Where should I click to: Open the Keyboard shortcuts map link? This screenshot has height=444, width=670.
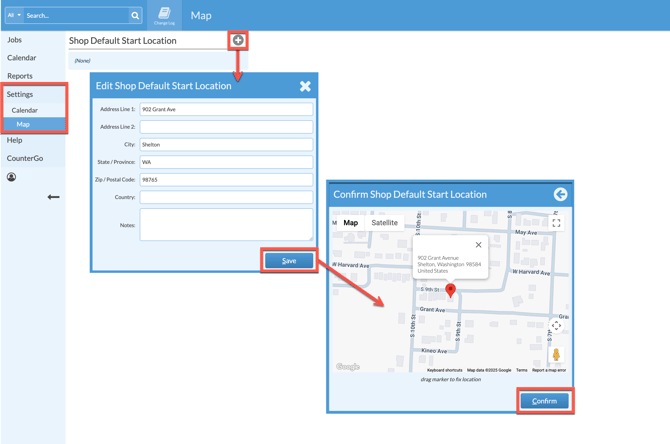(444, 370)
